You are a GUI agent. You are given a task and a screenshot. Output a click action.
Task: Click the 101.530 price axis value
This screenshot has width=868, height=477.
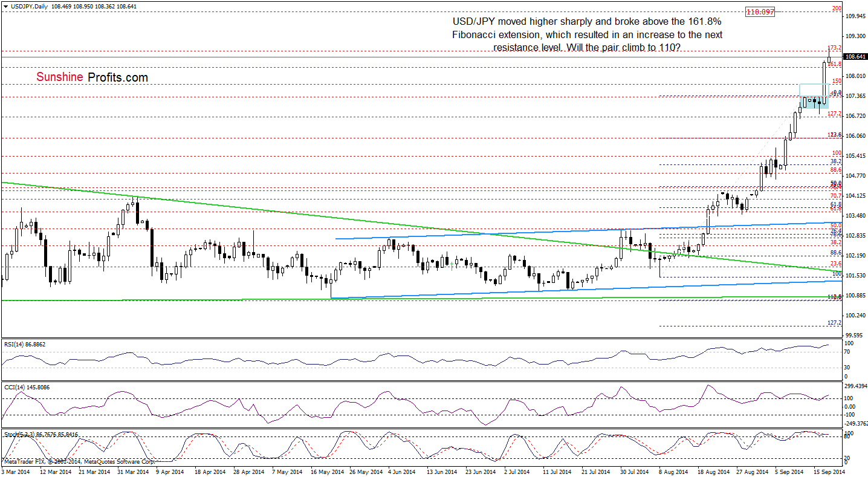tap(855, 276)
